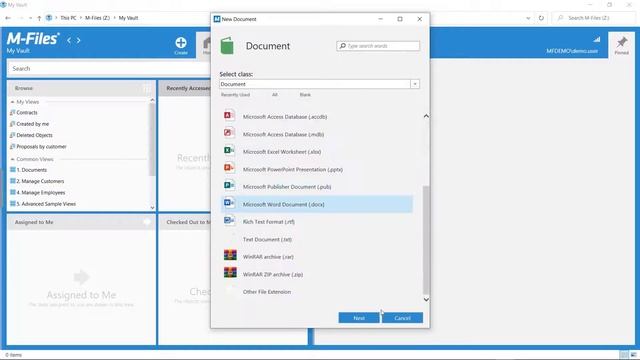The height and width of the screenshot is (360, 640).
Task: Click This PC in the breadcrumb
Action: (x=68, y=18)
